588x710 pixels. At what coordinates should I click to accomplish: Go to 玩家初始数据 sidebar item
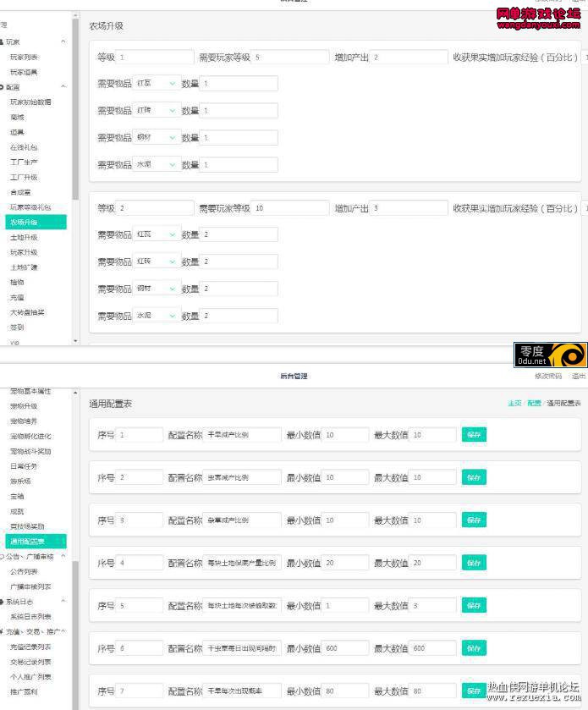[x=30, y=102]
